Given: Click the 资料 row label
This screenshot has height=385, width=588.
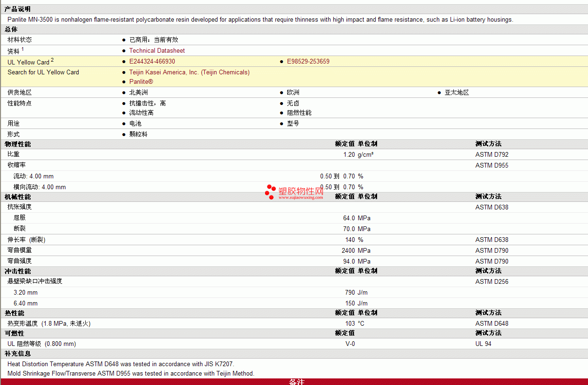Looking at the screenshot, I should 16,50.
